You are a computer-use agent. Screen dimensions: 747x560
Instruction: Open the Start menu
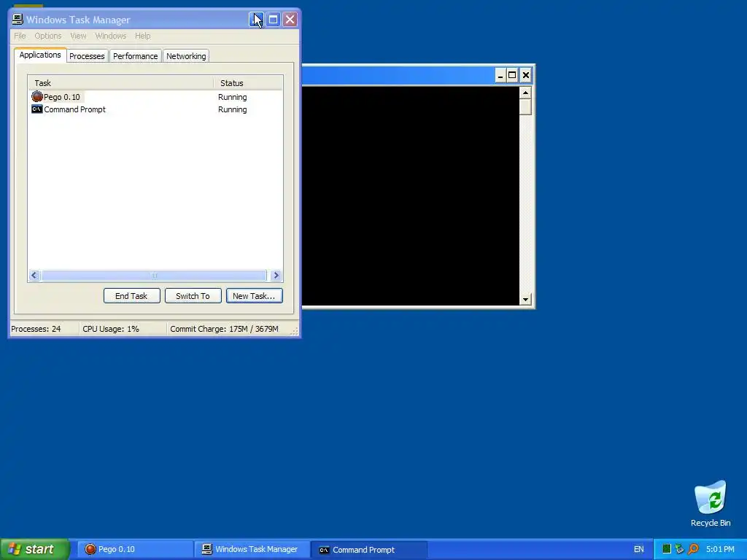click(x=34, y=549)
